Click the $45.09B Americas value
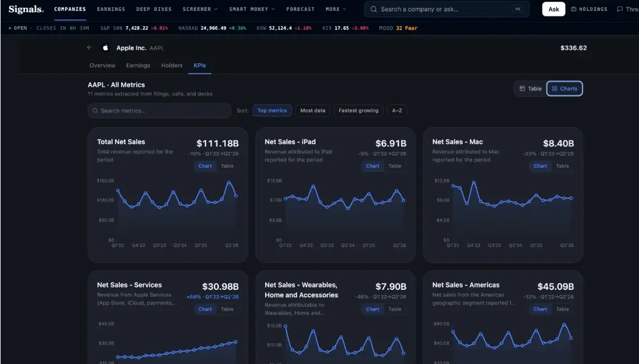The width and height of the screenshot is (639, 364). click(556, 287)
